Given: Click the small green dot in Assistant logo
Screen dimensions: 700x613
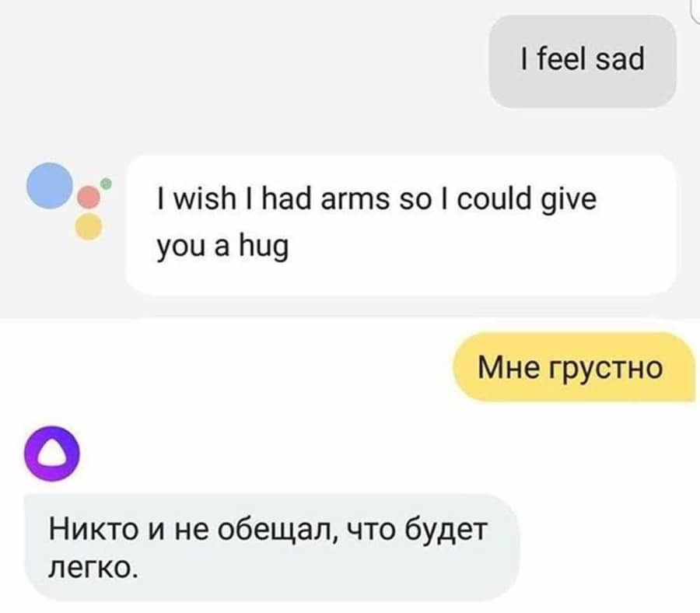Looking at the screenshot, I should point(107,183).
